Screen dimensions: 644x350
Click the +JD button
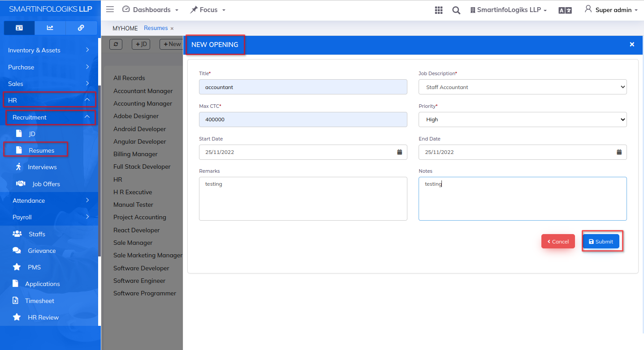(141, 44)
